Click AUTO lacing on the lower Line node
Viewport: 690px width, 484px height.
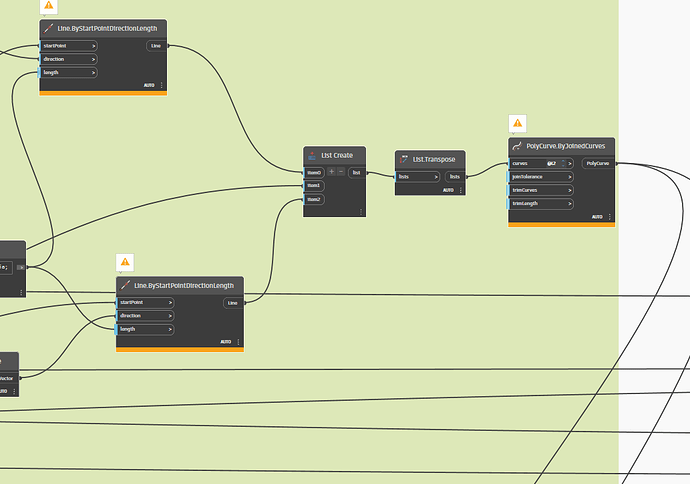(x=226, y=342)
